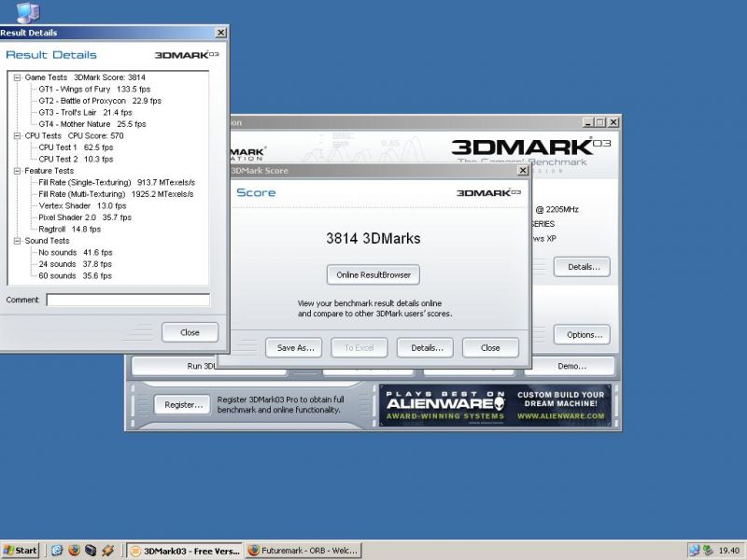Click Register to get 3DMark03 Pro
This screenshot has height=560, width=747.
pyautogui.click(x=182, y=405)
